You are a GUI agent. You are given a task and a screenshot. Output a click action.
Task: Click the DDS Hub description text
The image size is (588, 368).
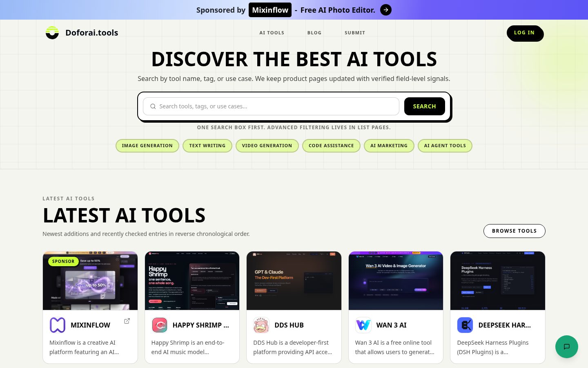(x=293, y=347)
